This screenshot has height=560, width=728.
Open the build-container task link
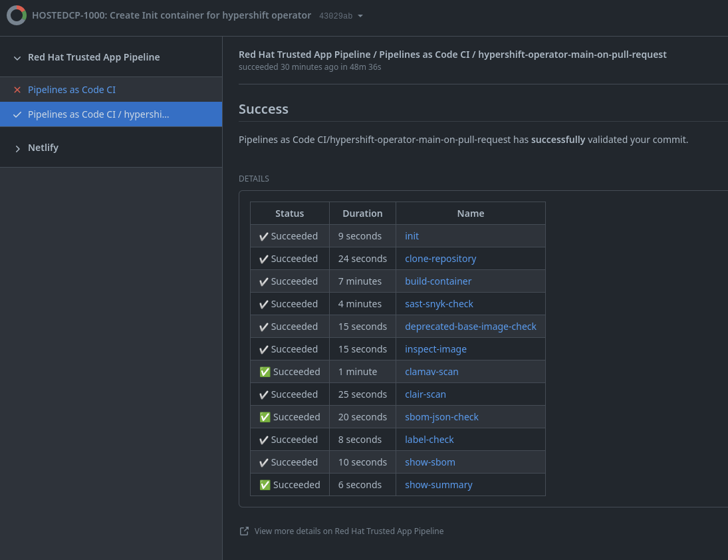click(438, 281)
